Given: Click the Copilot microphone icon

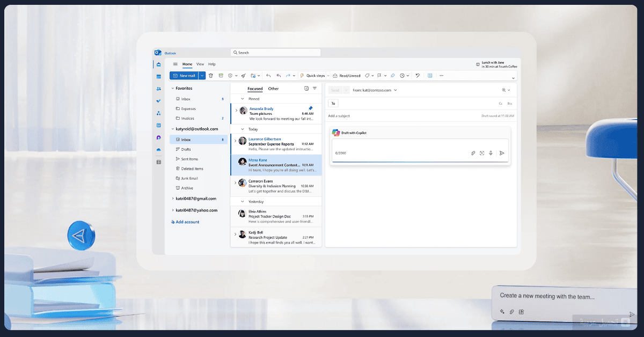Looking at the screenshot, I should point(491,153).
